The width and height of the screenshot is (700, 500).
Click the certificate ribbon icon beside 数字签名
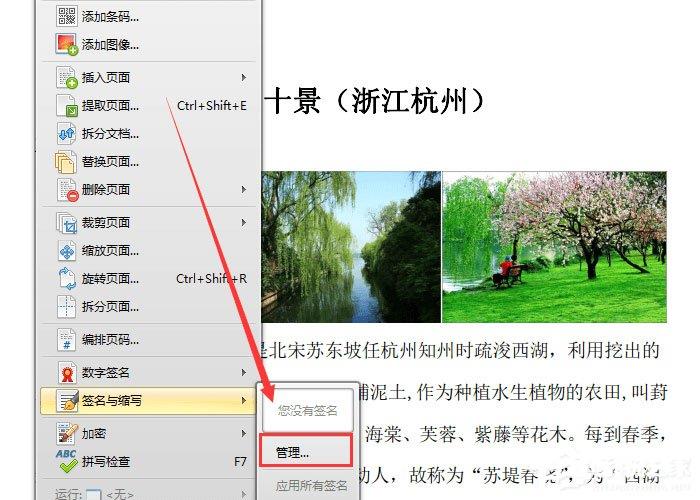point(67,372)
